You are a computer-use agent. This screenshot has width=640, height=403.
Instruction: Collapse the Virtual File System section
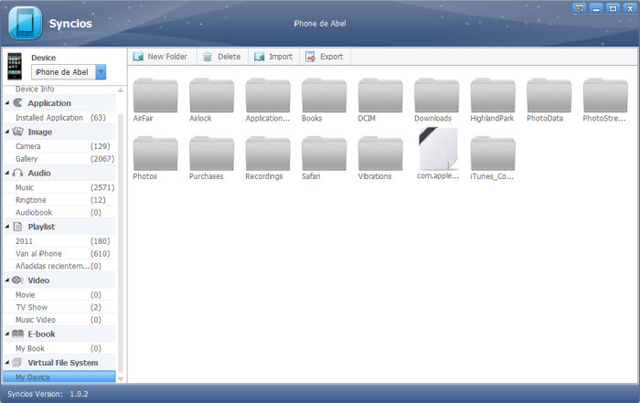tap(7, 363)
